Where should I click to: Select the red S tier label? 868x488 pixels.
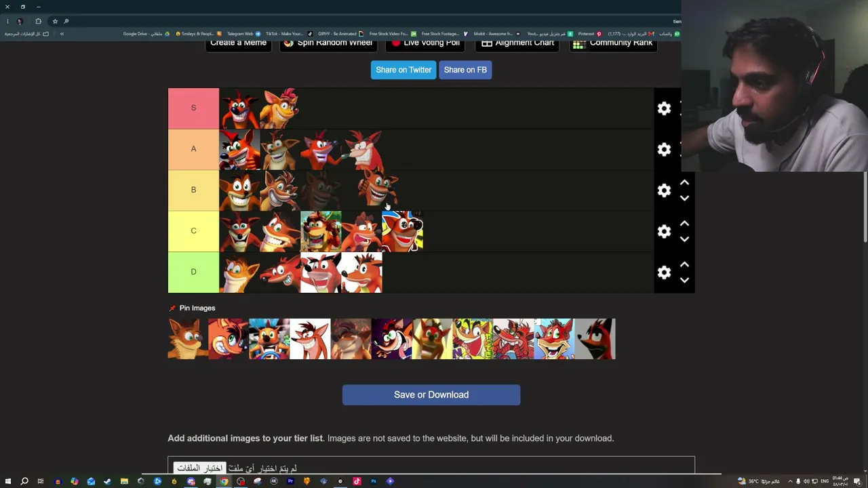point(193,108)
